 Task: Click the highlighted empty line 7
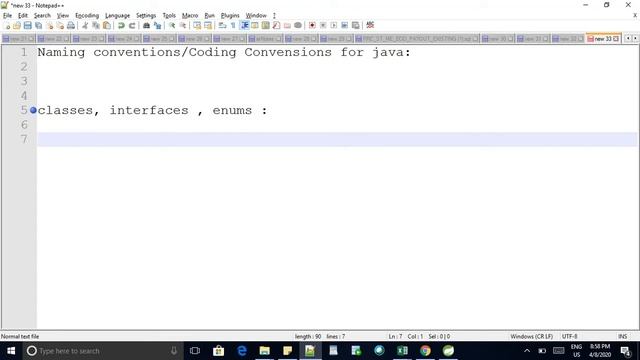(337, 139)
